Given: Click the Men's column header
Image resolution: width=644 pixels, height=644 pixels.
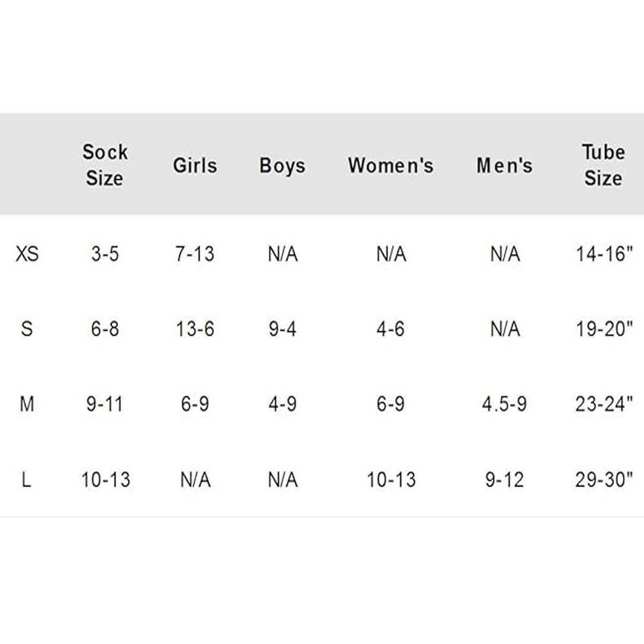Looking at the screenshot, I should pos(504,166).
